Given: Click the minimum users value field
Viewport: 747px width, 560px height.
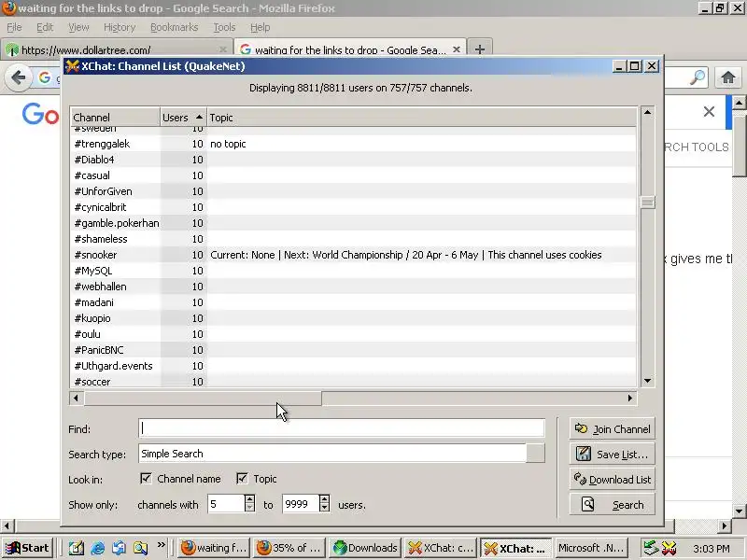Looking at the screenshot, I should [226, 504].
